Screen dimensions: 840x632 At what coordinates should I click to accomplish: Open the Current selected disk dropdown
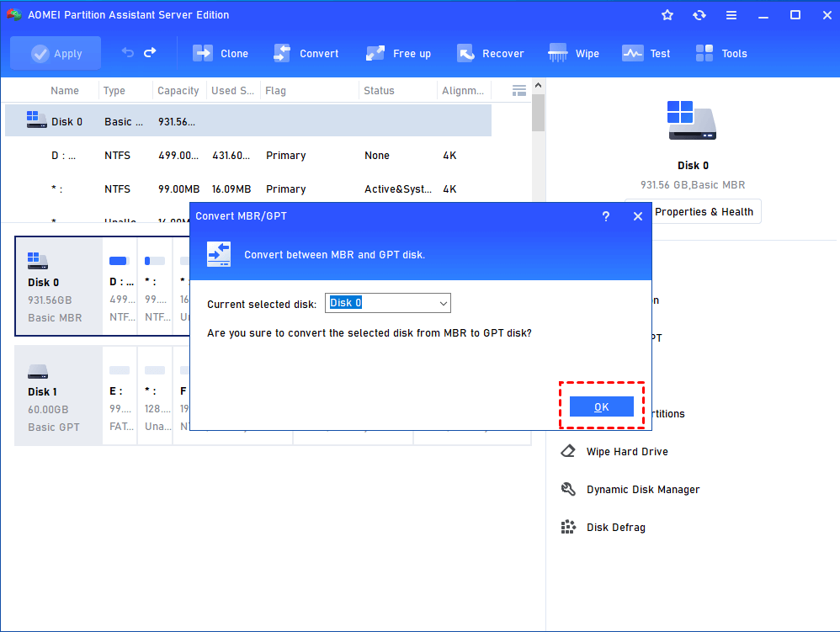point(388,303)
